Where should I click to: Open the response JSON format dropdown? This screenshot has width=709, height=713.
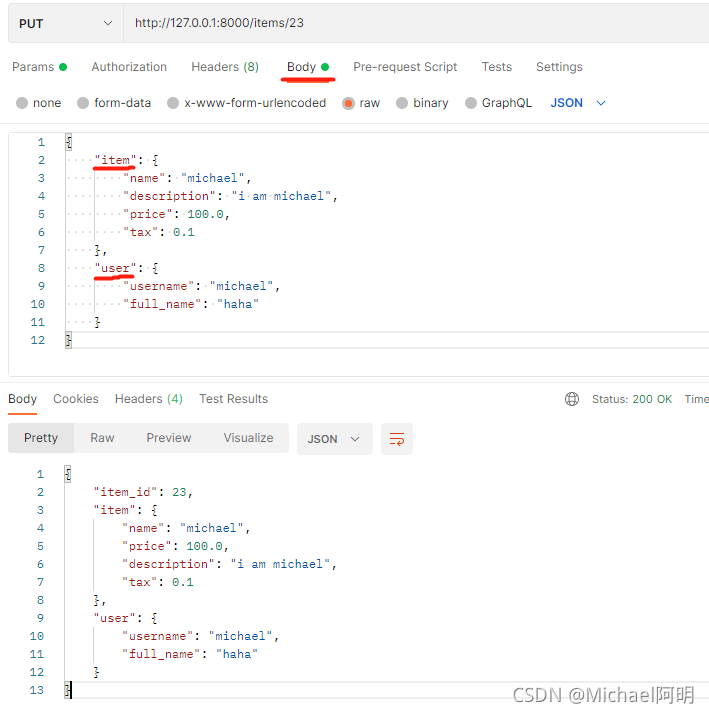pyautogui.click(x=335, y=439)
